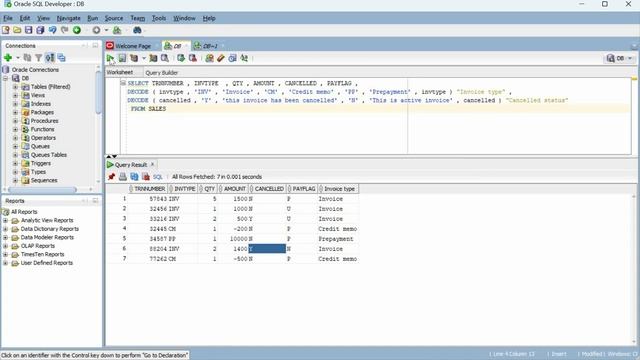Select the Sequences tree item

point(44,180)
